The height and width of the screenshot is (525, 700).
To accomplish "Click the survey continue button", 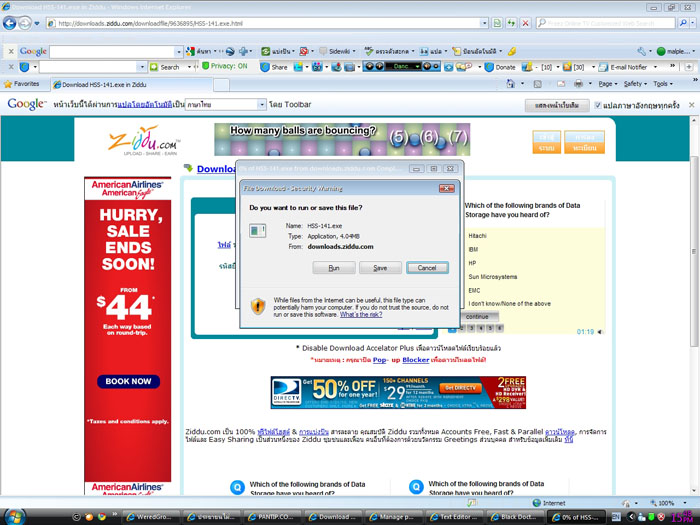I will (477, 317).
